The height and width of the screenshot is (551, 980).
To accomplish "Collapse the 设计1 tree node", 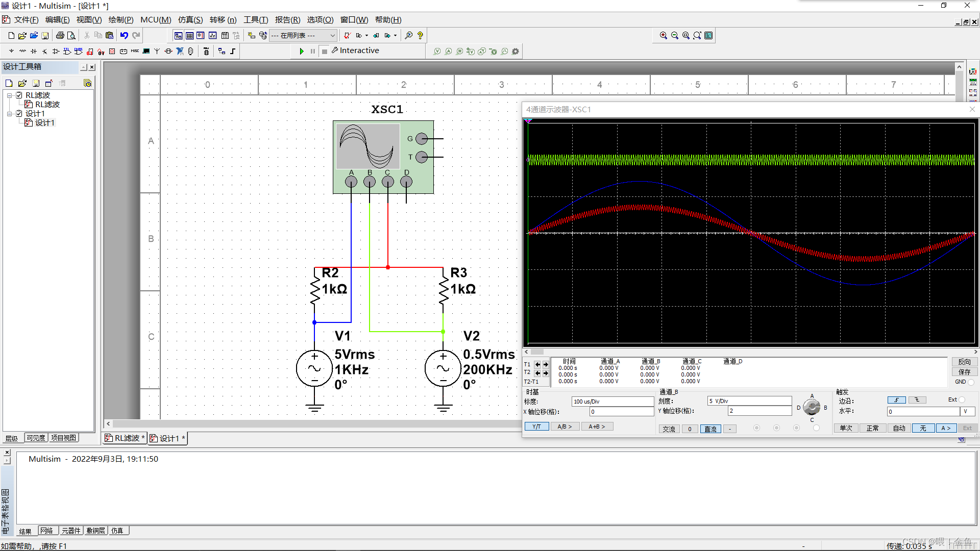I will [x=10, y=114].
